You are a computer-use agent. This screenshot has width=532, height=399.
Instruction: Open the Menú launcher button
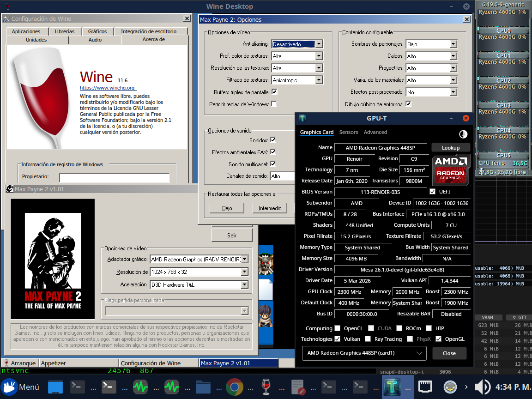pyautogui.click(x=20, y=387)
